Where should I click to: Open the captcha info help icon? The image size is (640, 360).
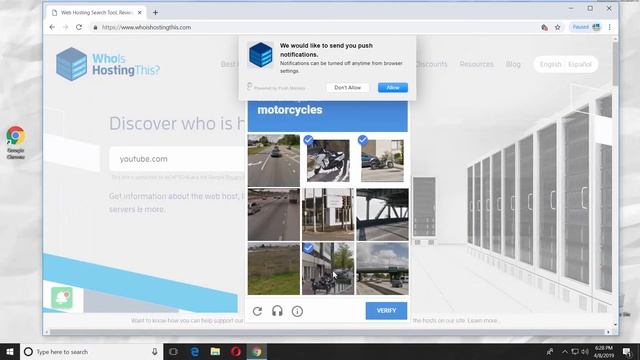pos(297,311)
